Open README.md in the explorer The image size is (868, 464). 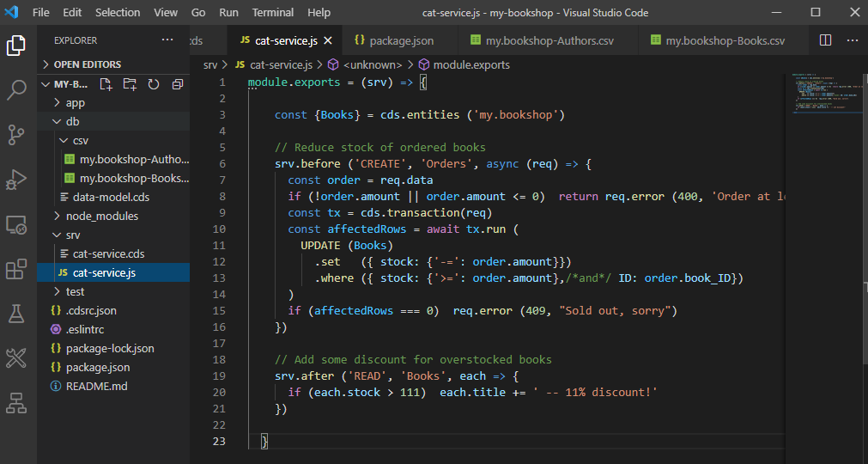coord(96,387)
